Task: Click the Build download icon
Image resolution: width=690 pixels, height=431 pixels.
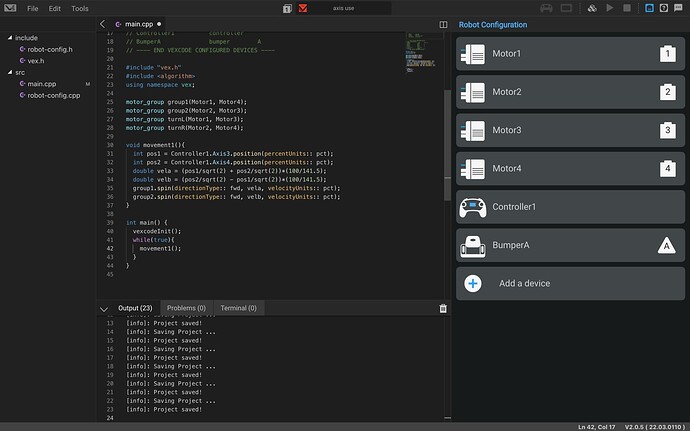Action: pyautogui.click(x=592, y=8)
